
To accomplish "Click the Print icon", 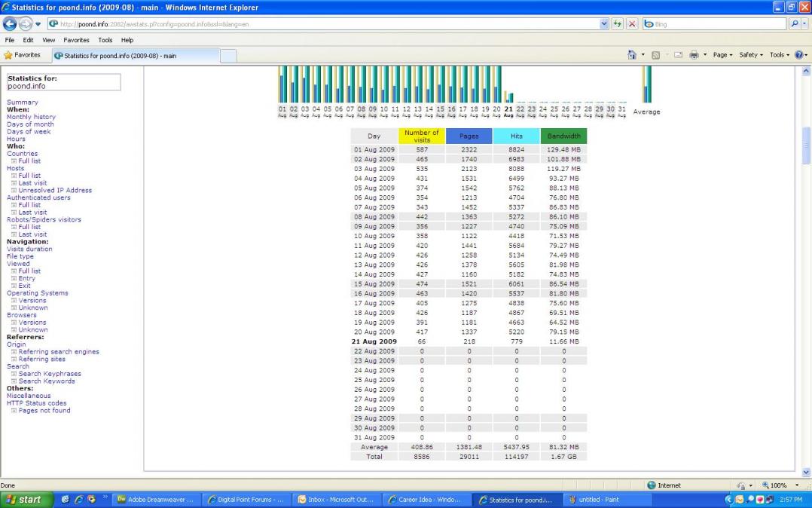I will [694, 55].
